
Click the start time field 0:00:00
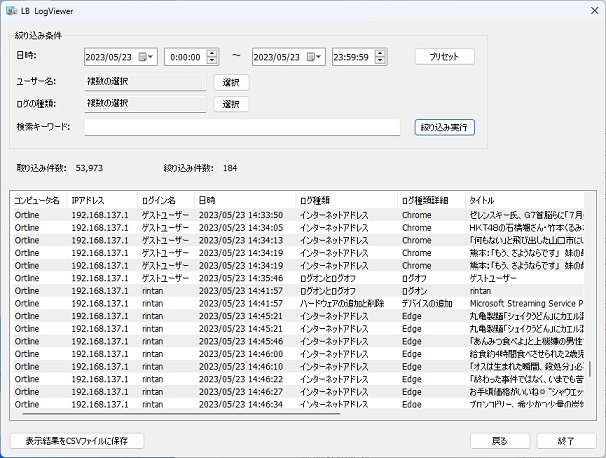coord(186,57)
